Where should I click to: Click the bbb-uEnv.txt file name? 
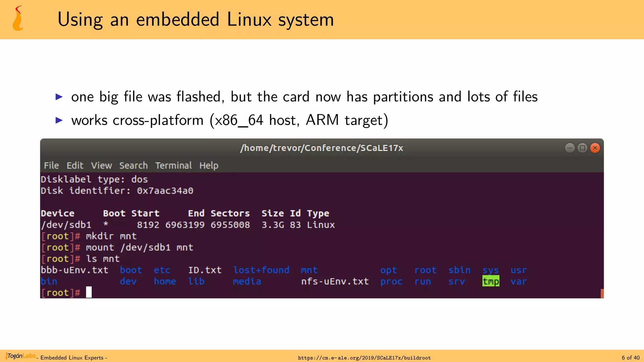75,270
